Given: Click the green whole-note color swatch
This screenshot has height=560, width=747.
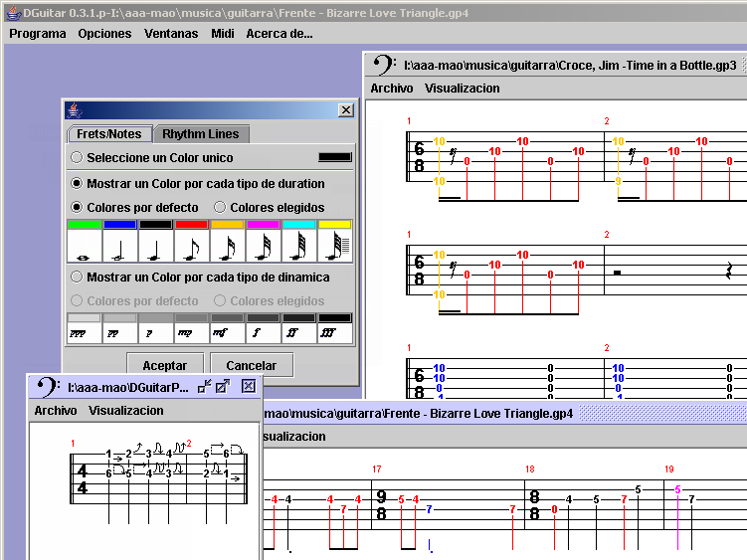Looking at the screenshot, I should [85, 225].
